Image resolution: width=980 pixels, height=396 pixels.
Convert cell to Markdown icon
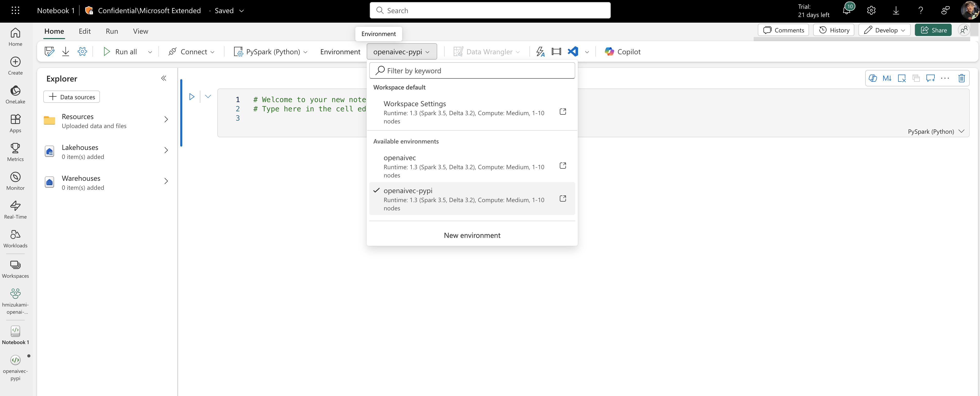tap(887, 78)
